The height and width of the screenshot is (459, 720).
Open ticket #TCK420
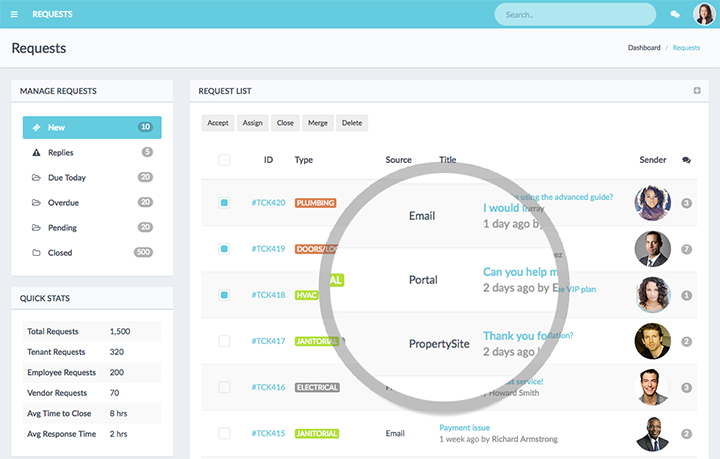point(268,202)
